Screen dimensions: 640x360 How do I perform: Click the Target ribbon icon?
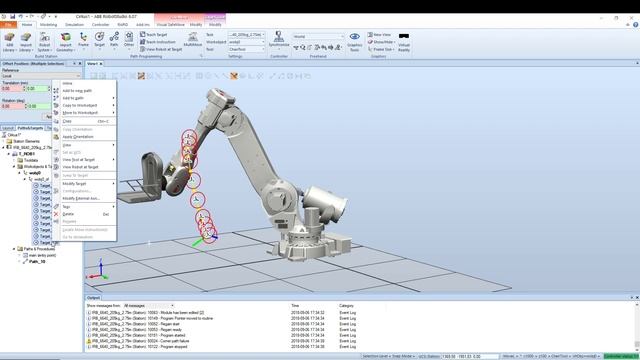(99, 41)
